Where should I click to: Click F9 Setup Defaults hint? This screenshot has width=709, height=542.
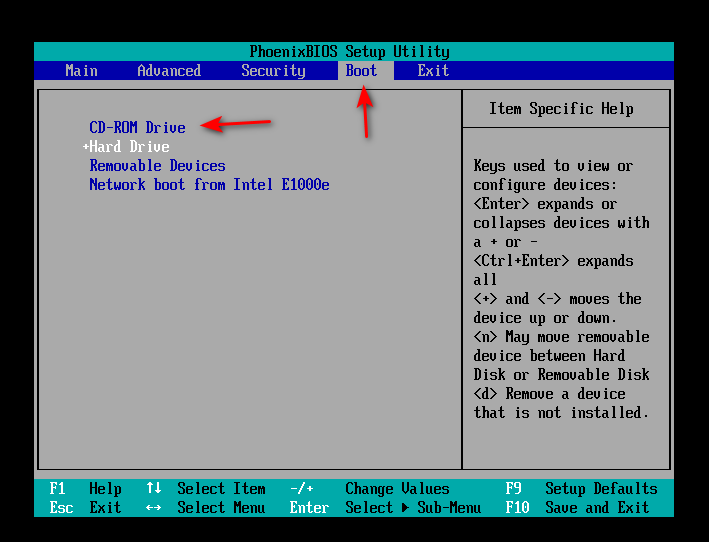coord(581,488)
